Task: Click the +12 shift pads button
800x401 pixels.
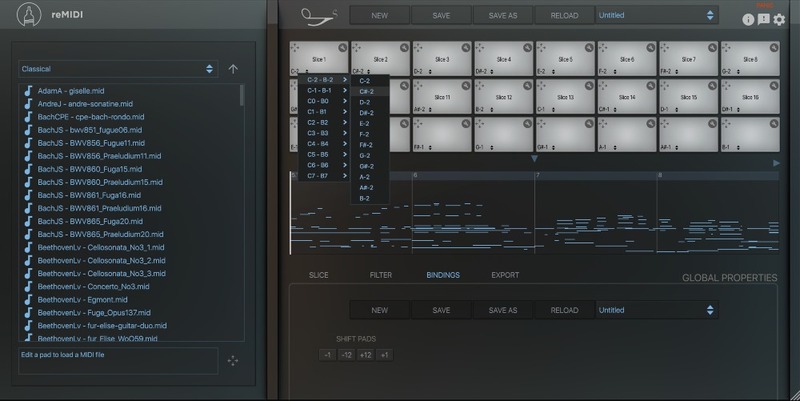Action: point(366,355)
